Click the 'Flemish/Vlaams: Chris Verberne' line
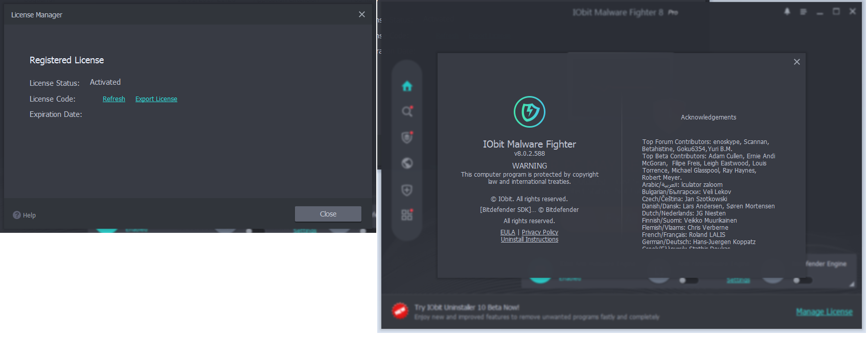 (x=685, y=228)
